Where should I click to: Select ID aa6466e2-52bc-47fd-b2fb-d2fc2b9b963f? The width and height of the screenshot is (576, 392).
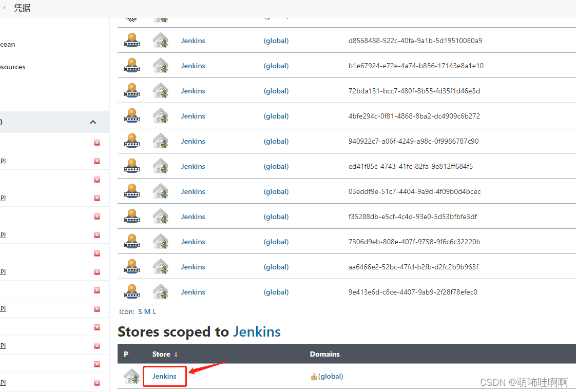click(413, 267)
